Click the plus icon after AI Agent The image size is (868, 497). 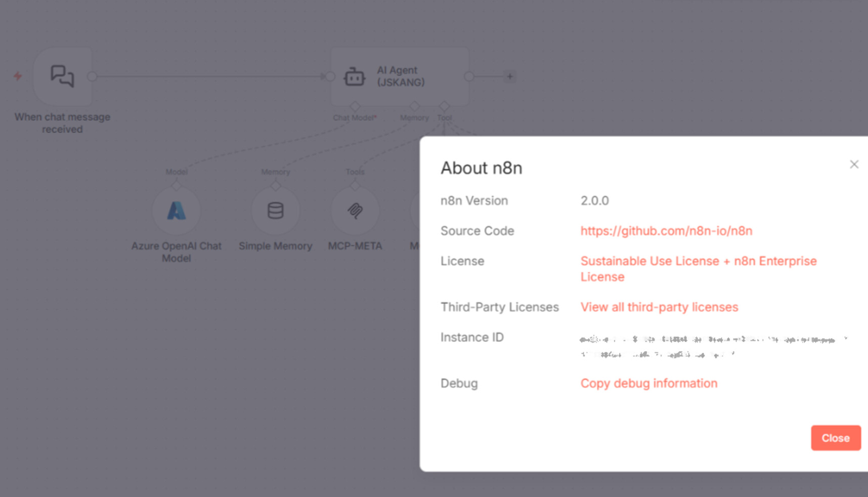[x=510, y=76]
